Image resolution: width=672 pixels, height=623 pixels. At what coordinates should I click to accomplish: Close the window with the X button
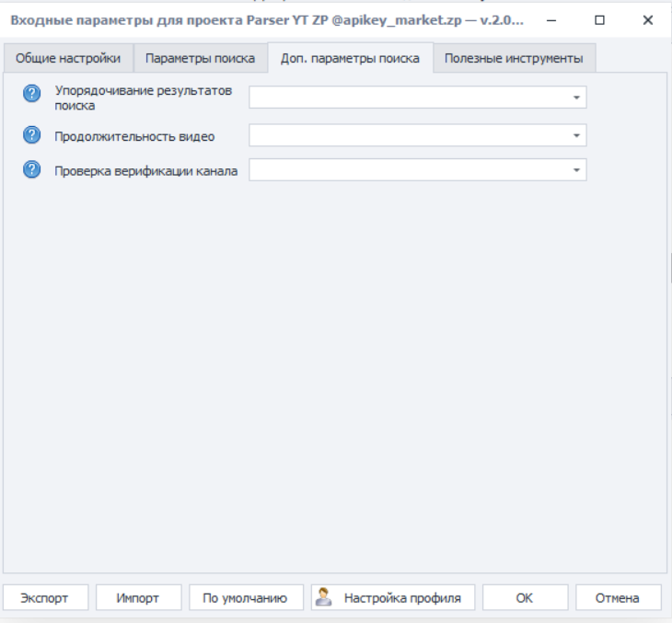(647, 19)
